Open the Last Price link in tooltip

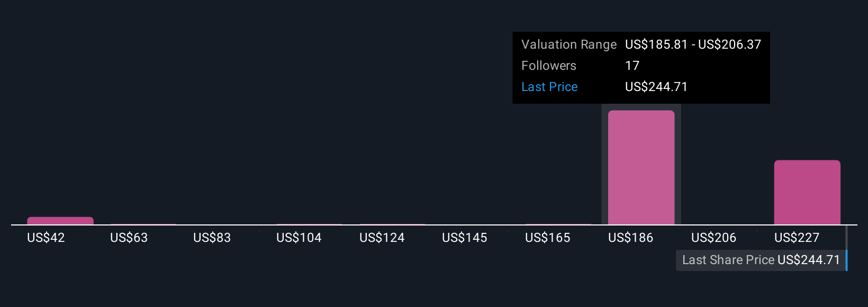pos(549,87)
